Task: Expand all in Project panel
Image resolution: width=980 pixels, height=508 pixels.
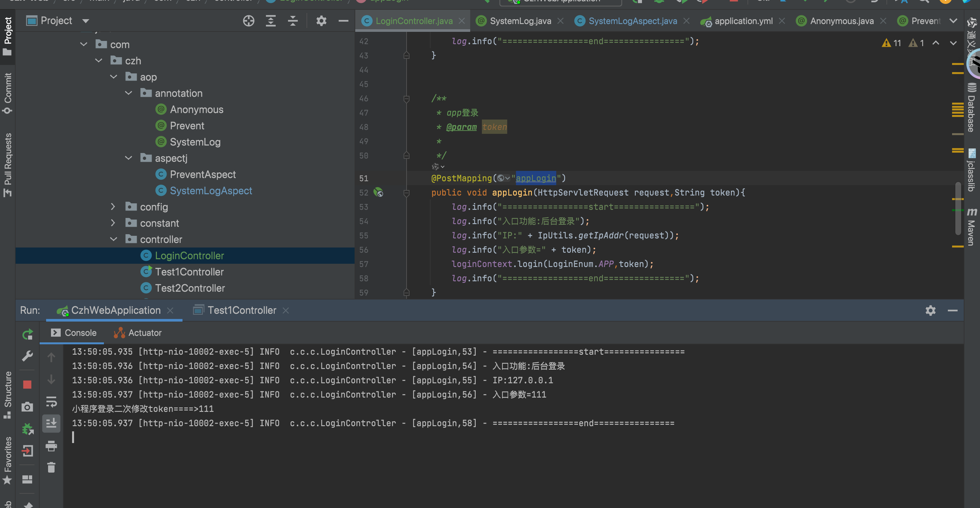Action: pyautogui.click(x=270, y=21)
